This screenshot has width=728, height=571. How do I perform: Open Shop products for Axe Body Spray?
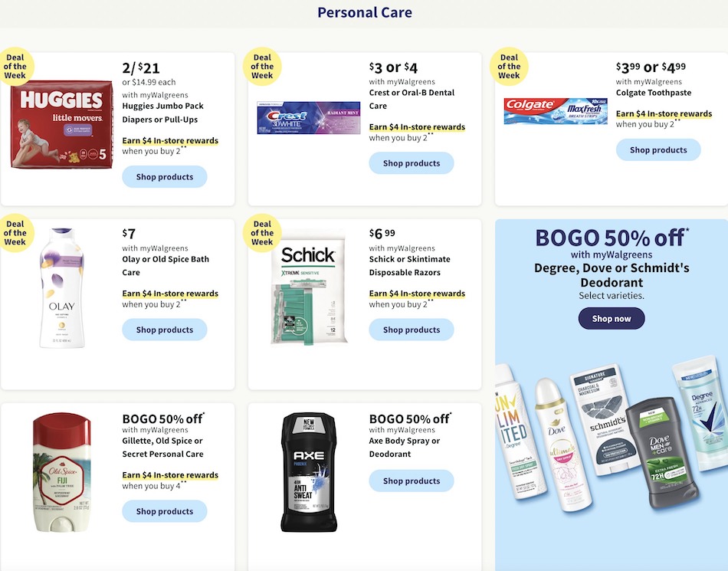tap(412, 481)
